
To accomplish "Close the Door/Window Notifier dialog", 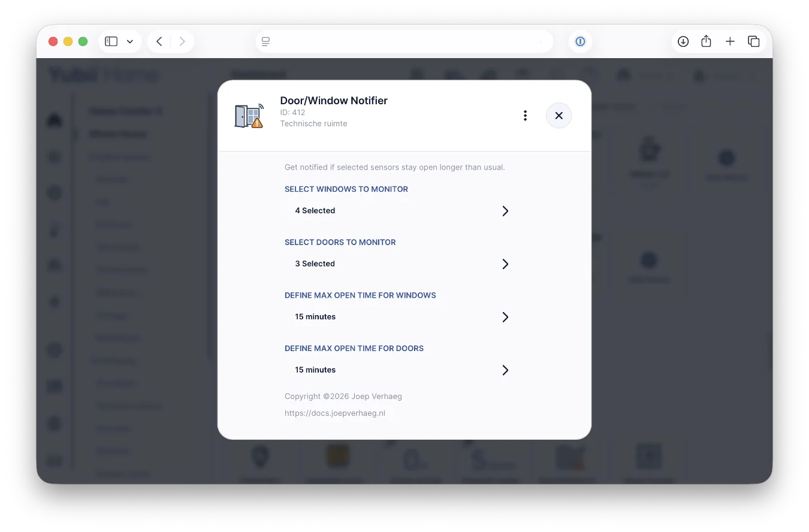I will coord(559,116).
